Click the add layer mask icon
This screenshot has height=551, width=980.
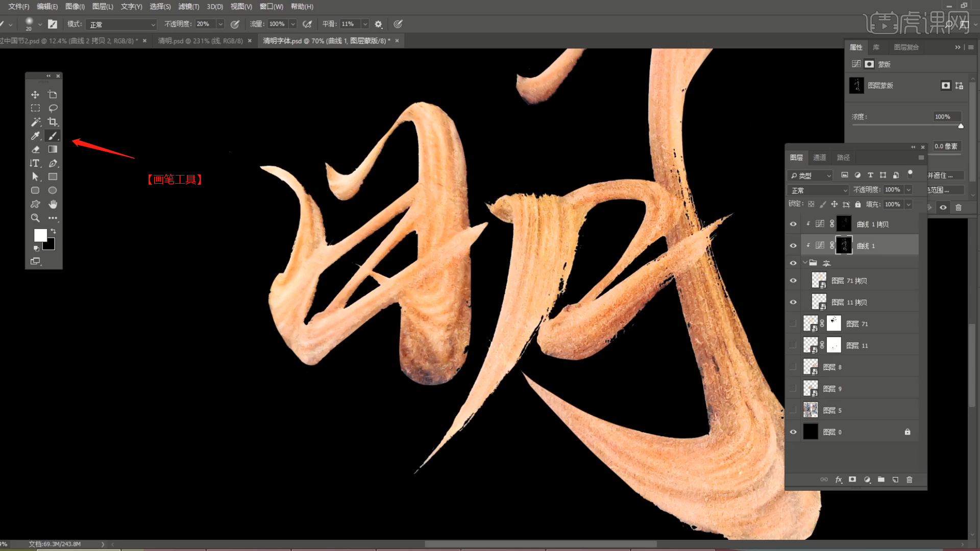pyautogui.click(x=852, y=480)
